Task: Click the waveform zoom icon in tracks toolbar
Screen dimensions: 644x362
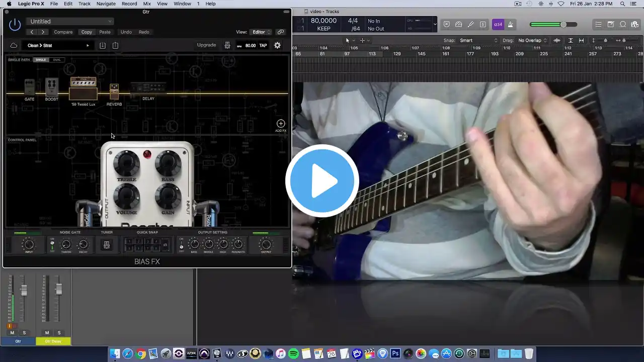Action: 557,40
